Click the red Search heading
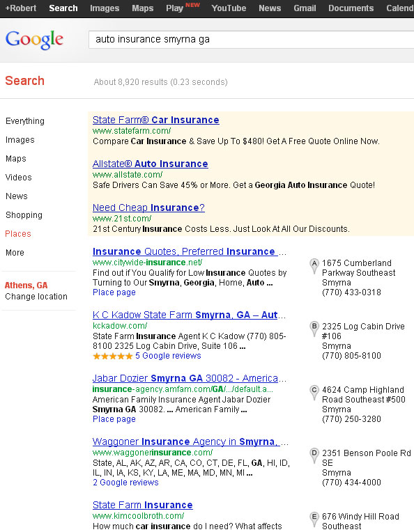Image resolution: width=414 pixels, height=532 pixels. [25, 81]
